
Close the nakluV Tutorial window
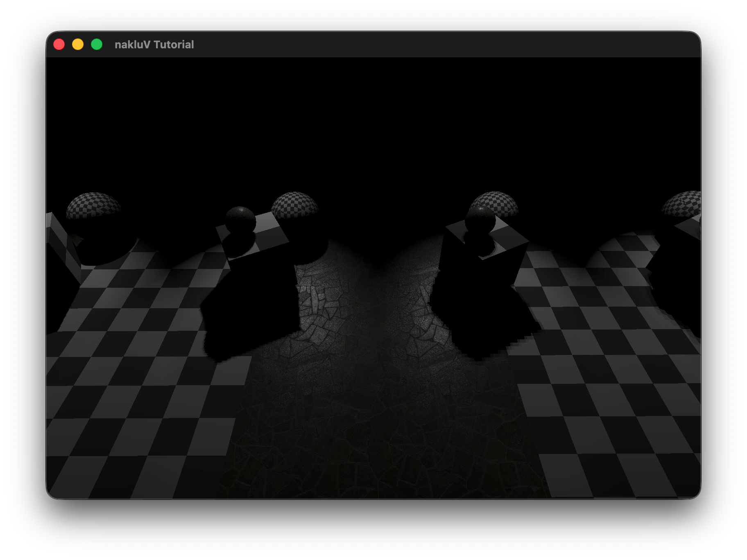[x=59, y=44]
